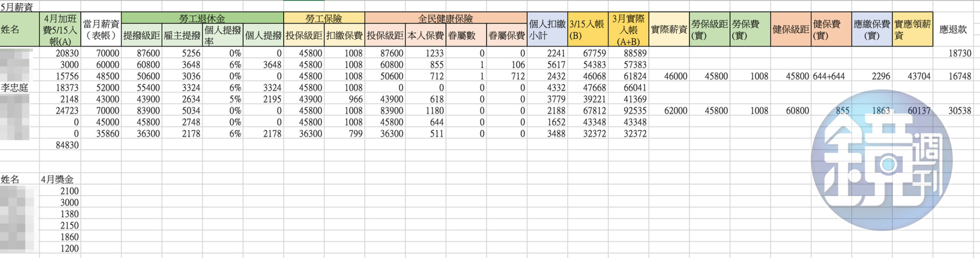Image resolution: width=980 pixels, height=258 pixels.
Task: Click the 勞保級距(實) header cell
Action: pyautogui.click(x=709, y=29)
